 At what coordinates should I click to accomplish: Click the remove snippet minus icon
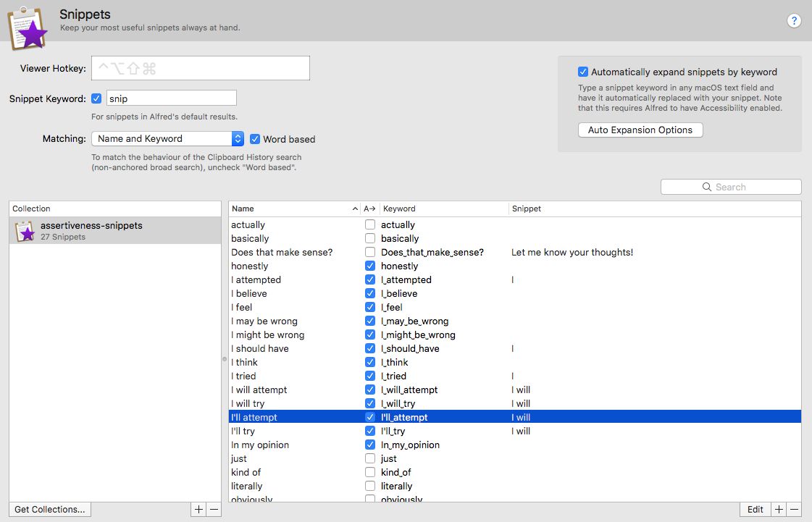click(x=794, y=510)
